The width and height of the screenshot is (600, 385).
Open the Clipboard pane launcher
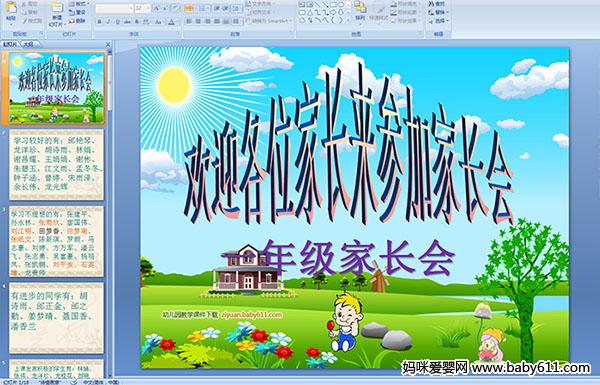(x=41, y=33)
